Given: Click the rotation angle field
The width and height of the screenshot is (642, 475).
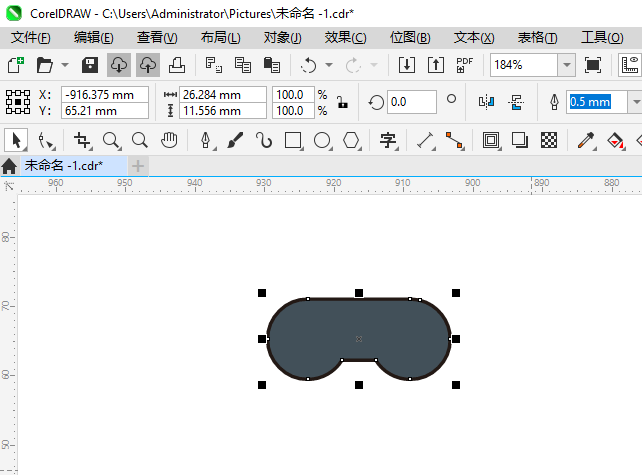Looking at the screenshot, I should pos(412,102).
